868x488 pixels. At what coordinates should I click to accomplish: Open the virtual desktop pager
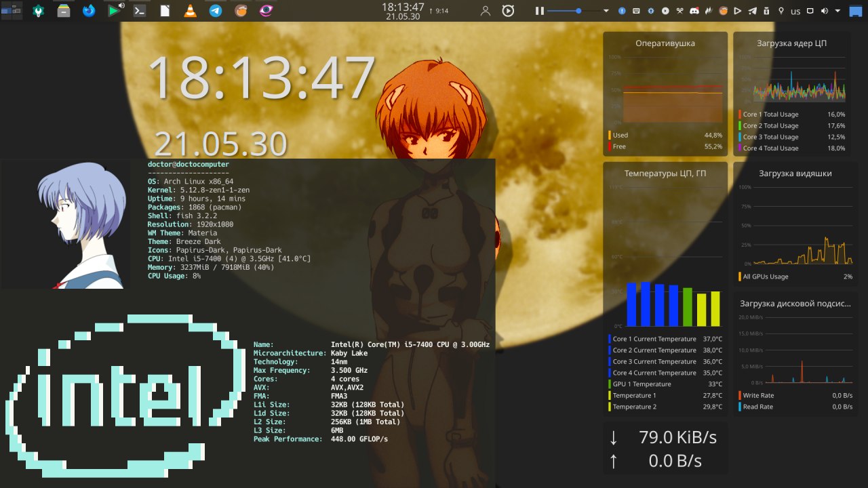pyautogui.click(x=12, y=11)
